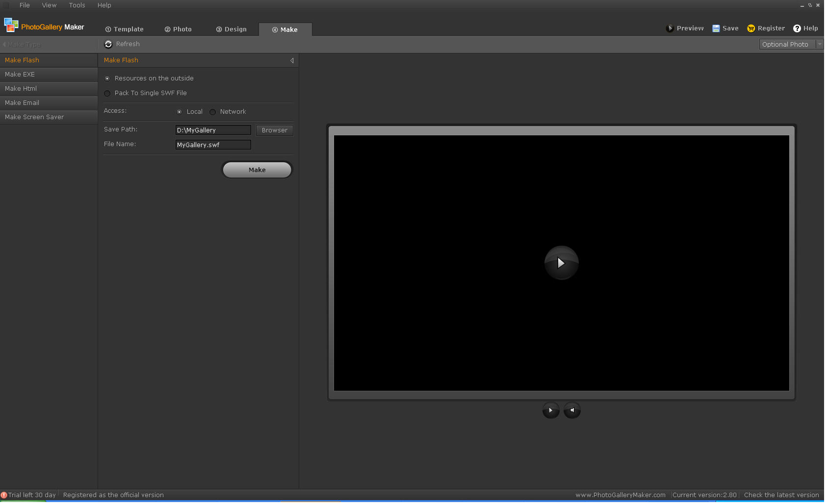
Task: Open the Help menu in menu bar
Action: pyautogui.click(x=104, y=5)
